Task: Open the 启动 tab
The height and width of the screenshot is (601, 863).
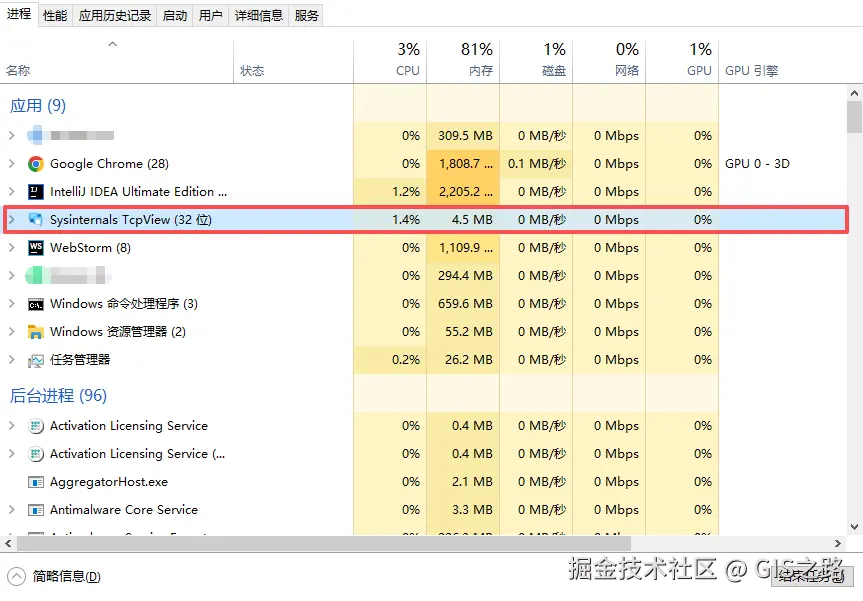Action: pyautogui.click(x=175, y=15)
